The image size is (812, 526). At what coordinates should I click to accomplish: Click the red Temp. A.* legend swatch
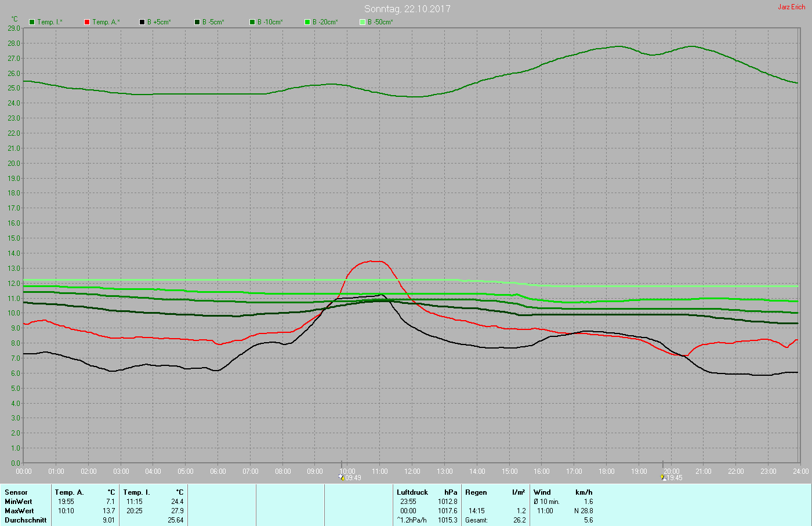87,22
